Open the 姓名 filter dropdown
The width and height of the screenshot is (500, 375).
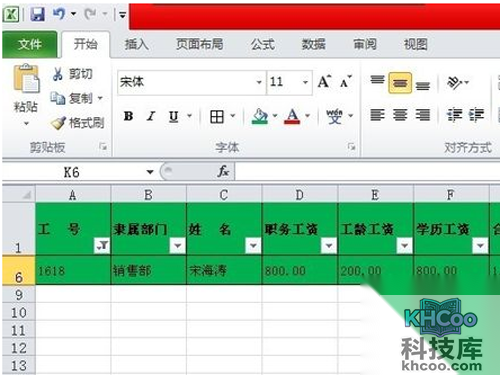[253, 246]
